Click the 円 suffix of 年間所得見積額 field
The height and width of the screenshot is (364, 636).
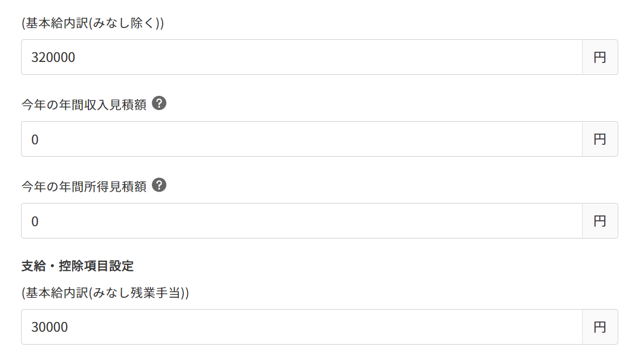pyautogui.click(x=600, y=221)
